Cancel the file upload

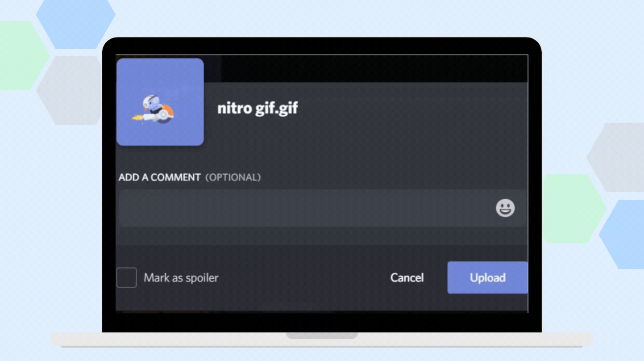[407, 277]
